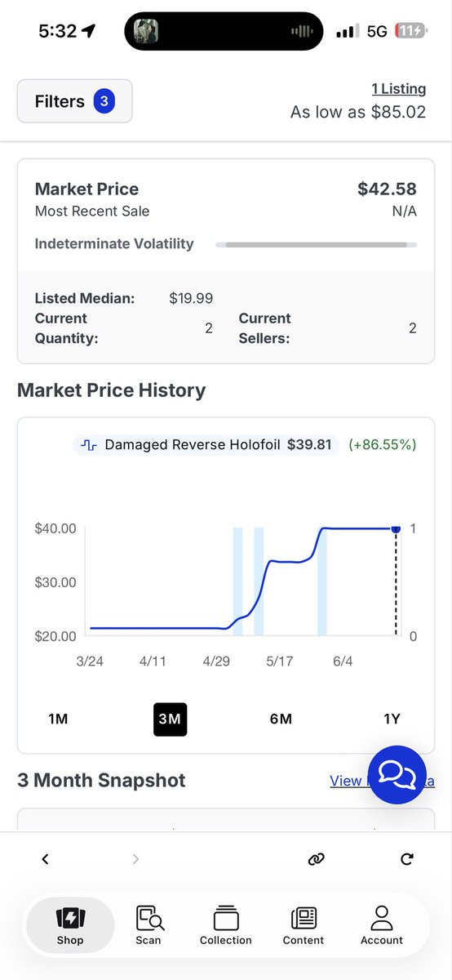Open the Filters button

pyautogui.click(x=74, y=101)
